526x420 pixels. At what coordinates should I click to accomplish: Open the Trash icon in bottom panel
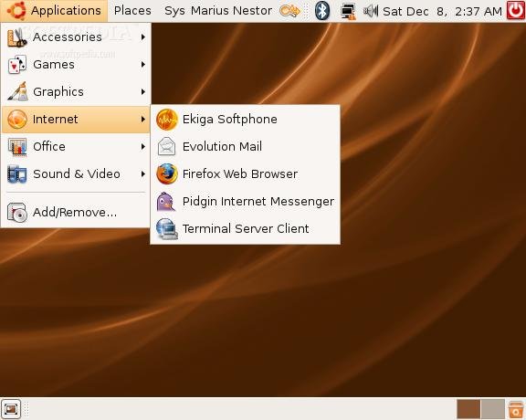point(516,409)
